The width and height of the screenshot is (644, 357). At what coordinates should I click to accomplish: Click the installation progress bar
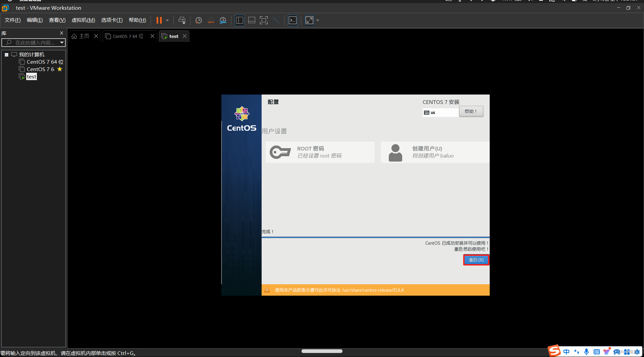point(375,237)
